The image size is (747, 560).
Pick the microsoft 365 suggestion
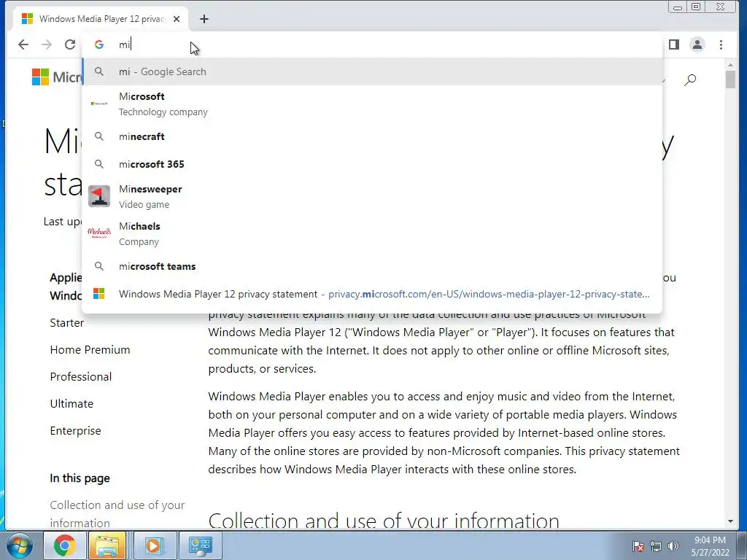point(372,164)
